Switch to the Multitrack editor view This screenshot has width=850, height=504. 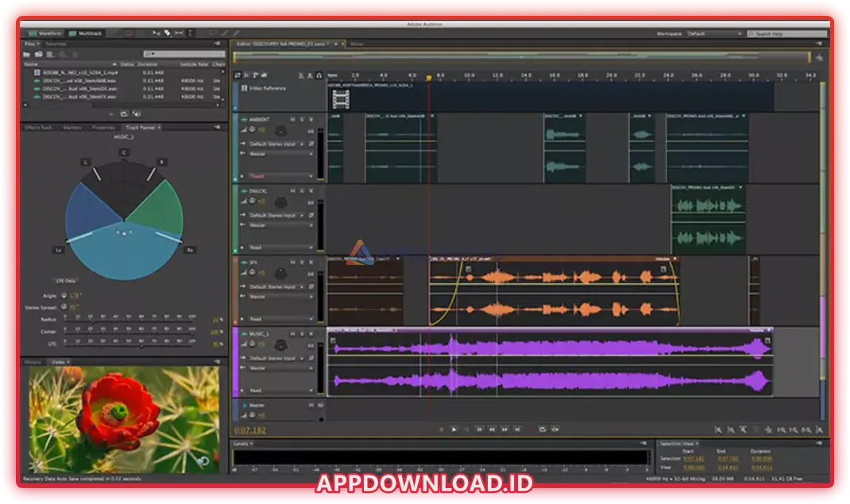83,33
